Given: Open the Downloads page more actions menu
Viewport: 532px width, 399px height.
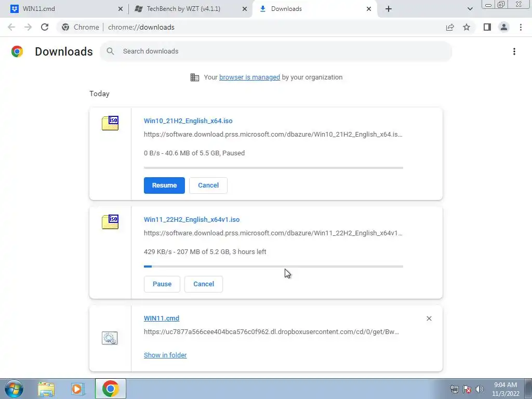Looking at the screenshot, I should point(514,51).
